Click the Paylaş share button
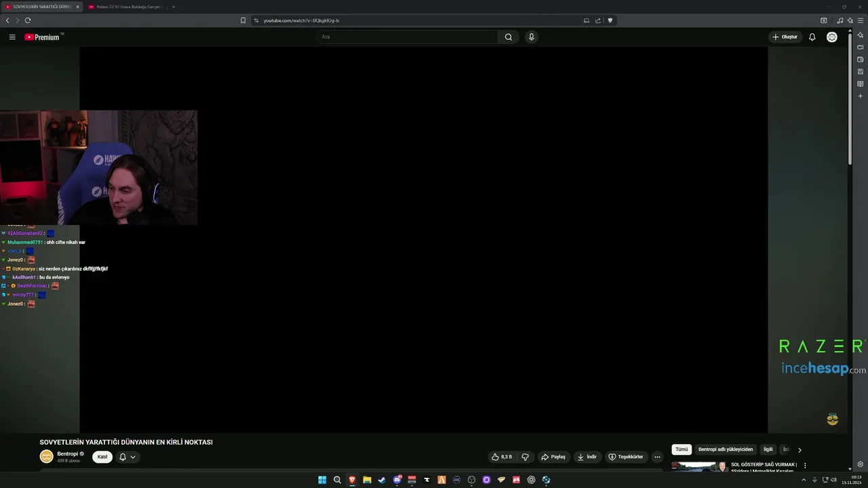The width and height of the screenshot is (868, 488). (553, 457)
